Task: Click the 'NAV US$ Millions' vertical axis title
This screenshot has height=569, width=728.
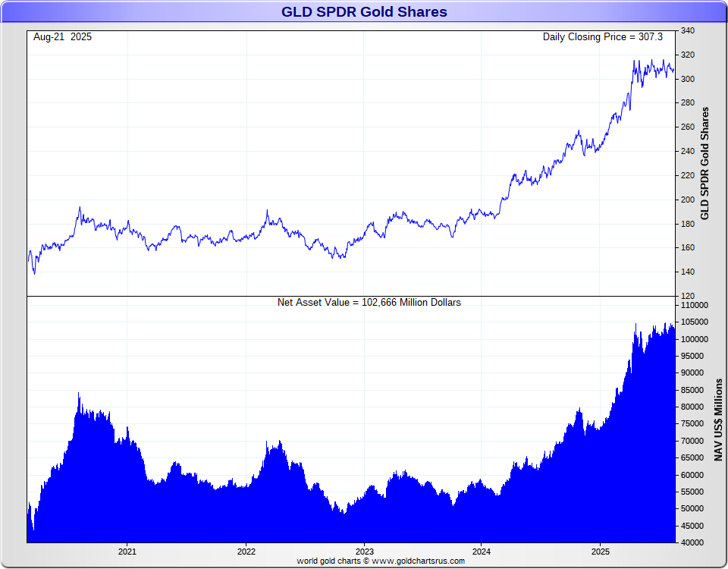Action: (x=718, y=420)
